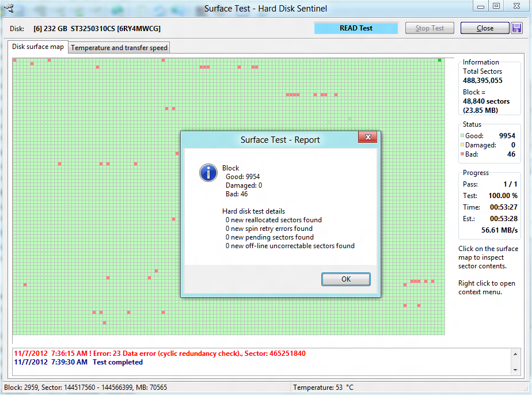Image resolution: width=532 pixels, height=395 pixels.
Task: Click the Total Sectors value 488,395,055
Action: [x=482, y=81]
